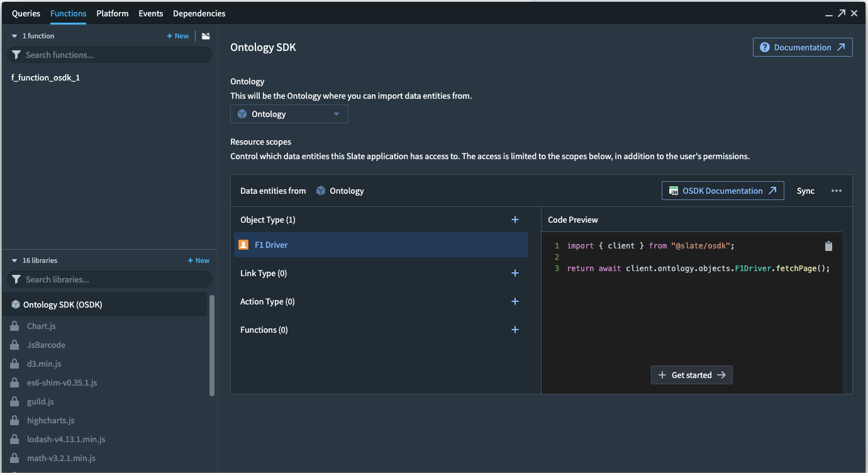
Task: Click the Chart.js lock icon
Action: pyautogui.click(x=14, y=326)
